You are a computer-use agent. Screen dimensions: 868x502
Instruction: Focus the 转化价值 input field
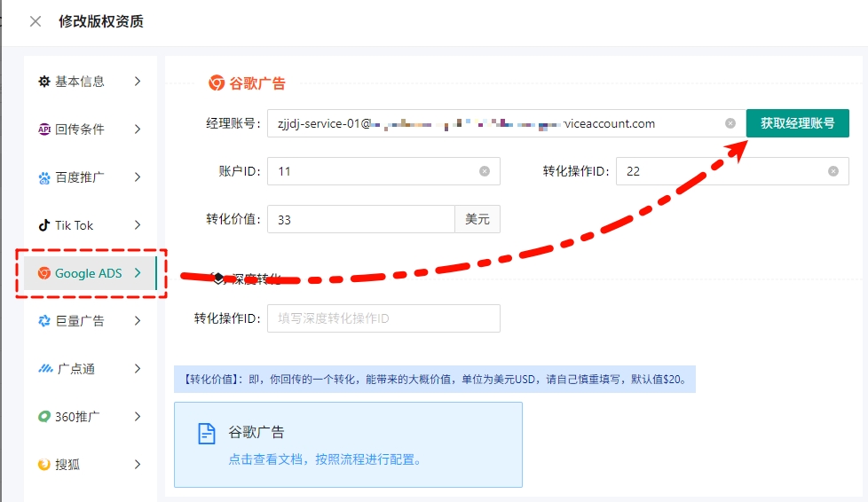coord(359,219)
